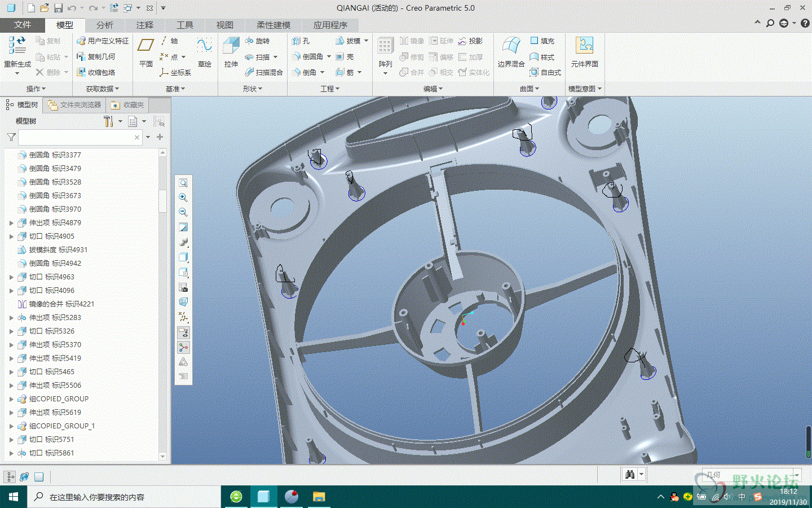Select the 填充 (Fill) surface tool

[x=542, y=41]
